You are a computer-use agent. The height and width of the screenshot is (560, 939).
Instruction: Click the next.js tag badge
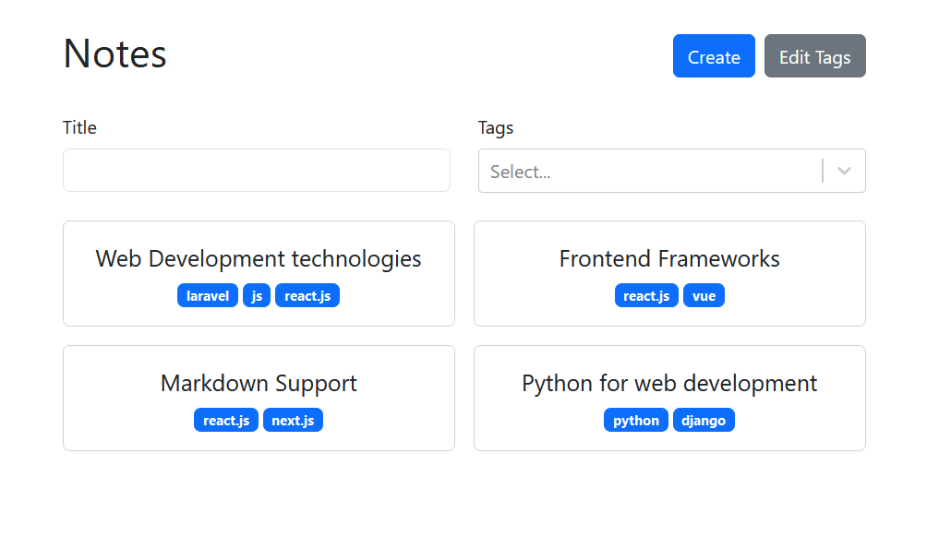click(293, 421)
